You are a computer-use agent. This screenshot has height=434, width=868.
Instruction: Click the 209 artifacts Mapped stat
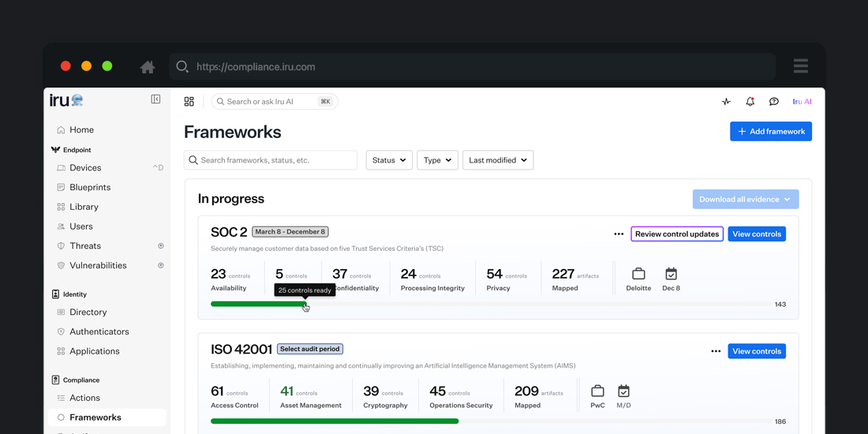click(539, 397)
